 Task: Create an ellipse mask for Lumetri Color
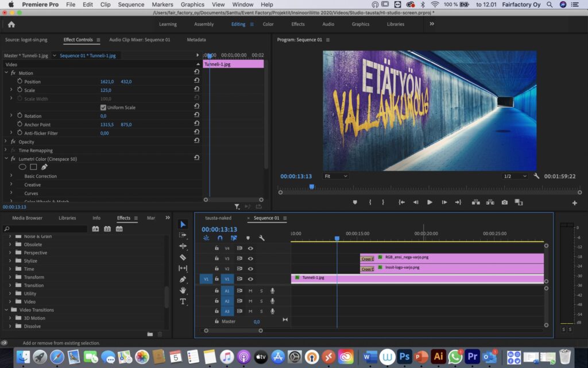click(x=22, y=167)
